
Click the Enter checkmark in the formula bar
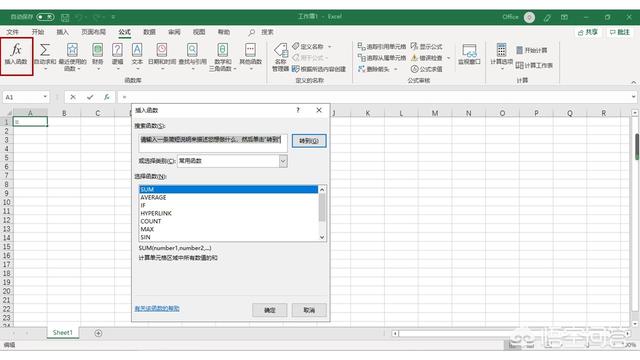(x=90, y=97)
